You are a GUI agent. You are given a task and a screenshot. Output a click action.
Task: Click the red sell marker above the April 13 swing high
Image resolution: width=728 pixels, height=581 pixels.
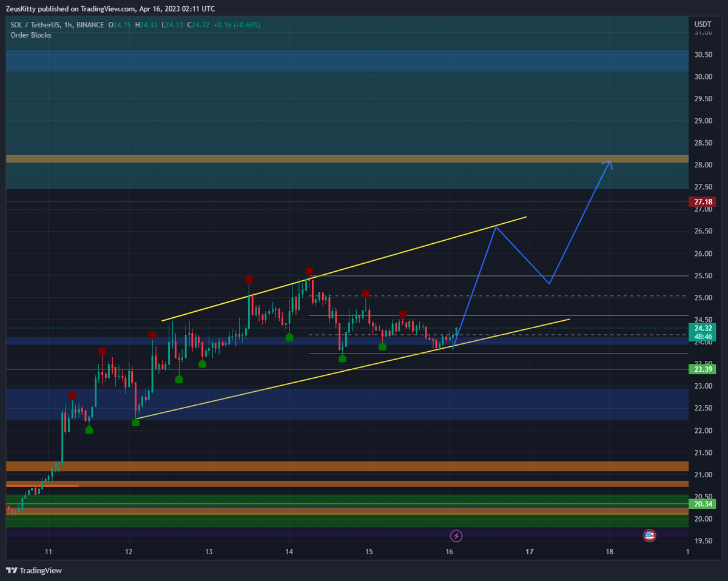[x=248, y=280]
